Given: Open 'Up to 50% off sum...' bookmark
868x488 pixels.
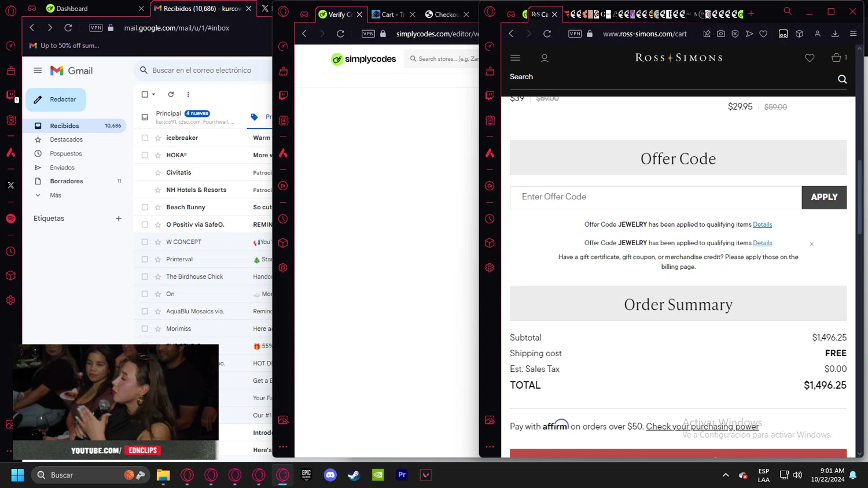Looking at the screenshot, I should click(x=64, y=45).
